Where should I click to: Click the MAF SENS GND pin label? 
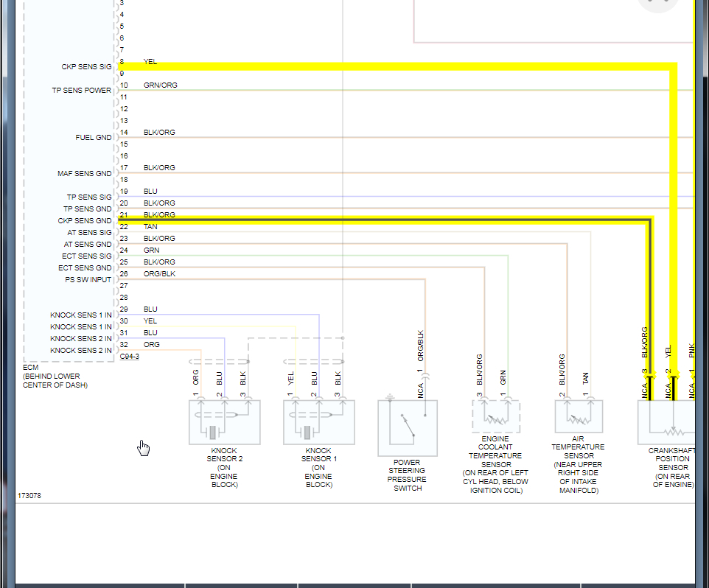pos(85,174)
